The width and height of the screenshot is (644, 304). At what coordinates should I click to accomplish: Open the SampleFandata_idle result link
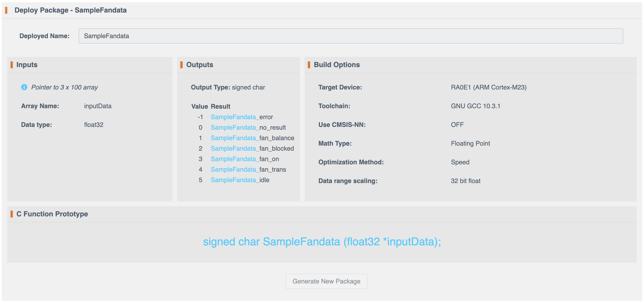click(x=240, y=180)
